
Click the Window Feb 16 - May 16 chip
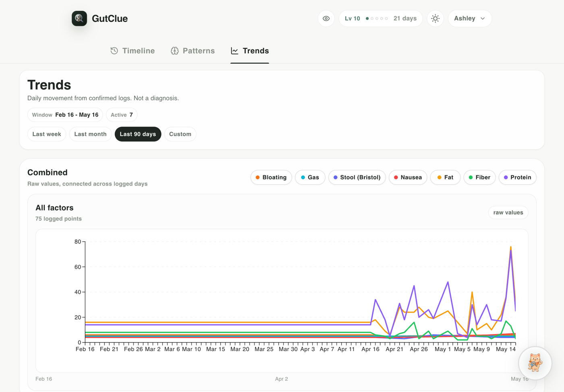pos(65,115)
